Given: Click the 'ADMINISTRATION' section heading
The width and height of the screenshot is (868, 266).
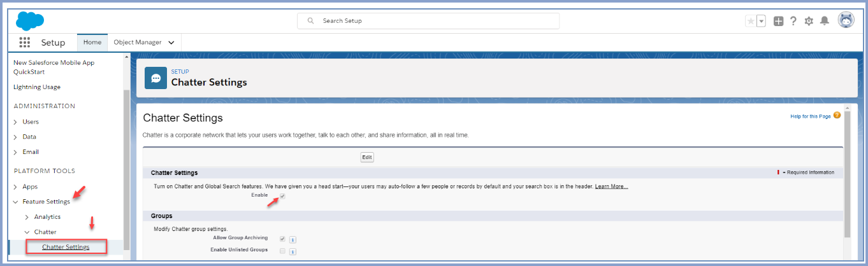Looking at the screenshot, I should point(45,106).
